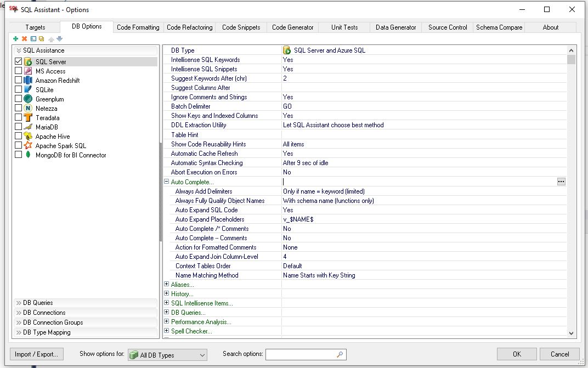Open the Code Snippets tab
Viewport: 588px width, 368px height.
tap(241, 27)
